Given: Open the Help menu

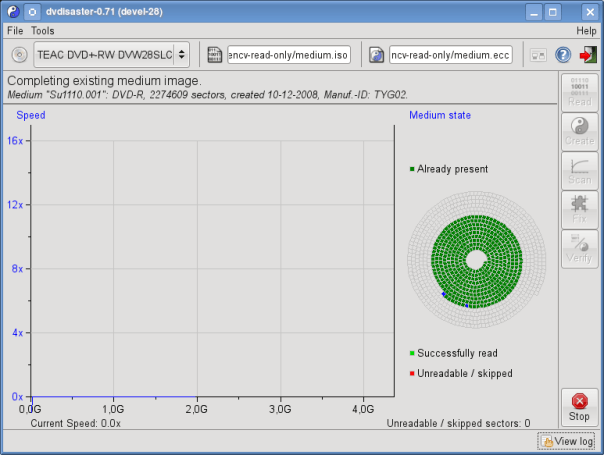Looking at the screenshot, I should tap(586, 31).
